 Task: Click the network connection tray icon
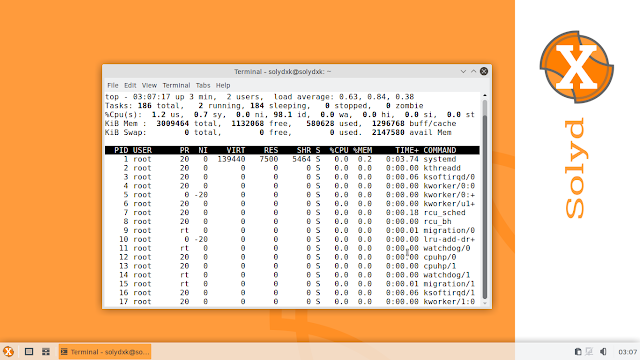589,351
